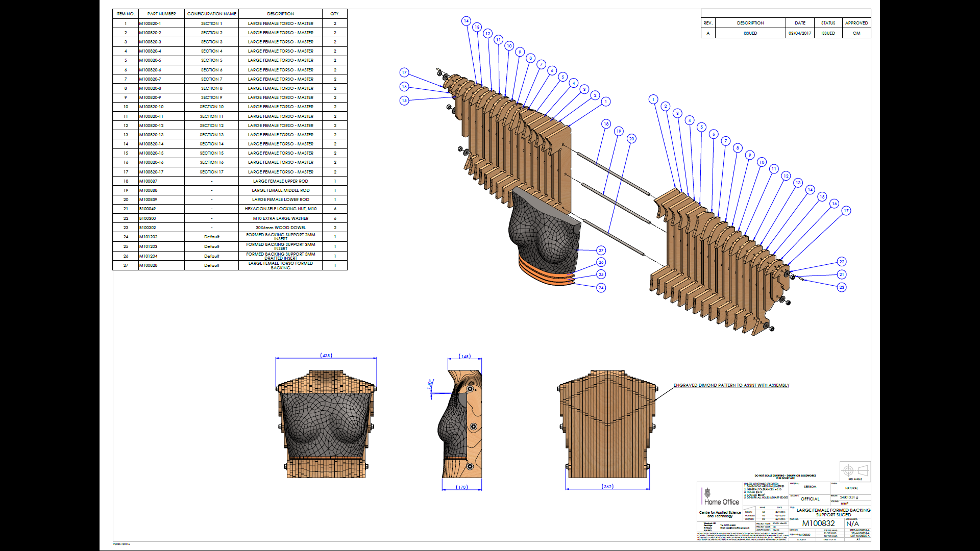
Task: Click the front view torso thumbnail
Action: pos(326,423)
